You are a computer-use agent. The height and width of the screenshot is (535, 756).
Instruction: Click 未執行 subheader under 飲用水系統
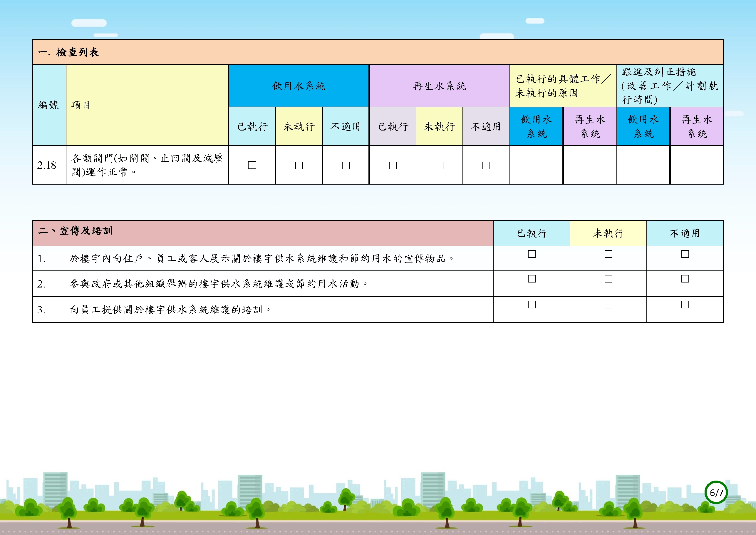[x=299, y=126]
